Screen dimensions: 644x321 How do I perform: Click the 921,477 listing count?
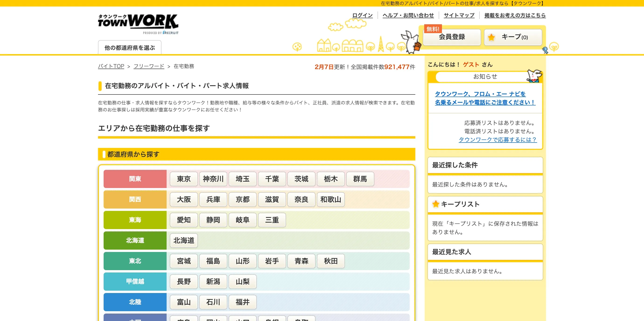(x=396, y=67)
